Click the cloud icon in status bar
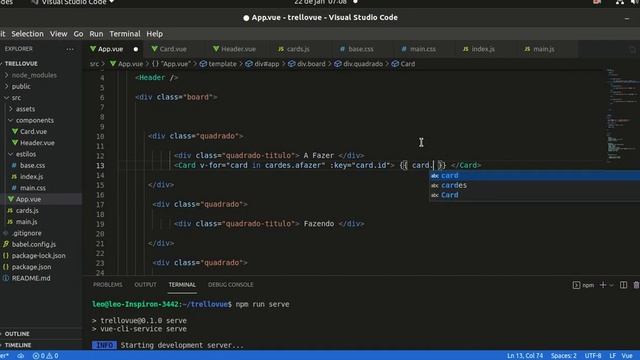The image size is (640, 360). (x=20, y=356)
